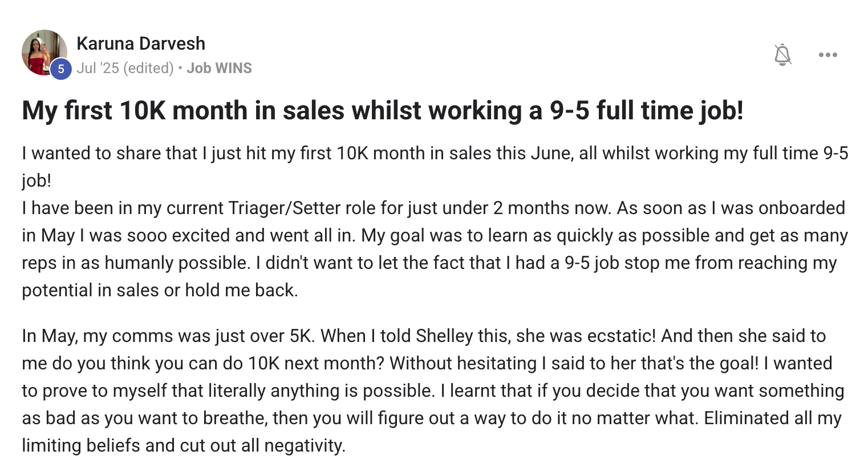Screen dimensions: 868x467
Task: Click the level 5 badge on avatar
Action: point(61,69)
